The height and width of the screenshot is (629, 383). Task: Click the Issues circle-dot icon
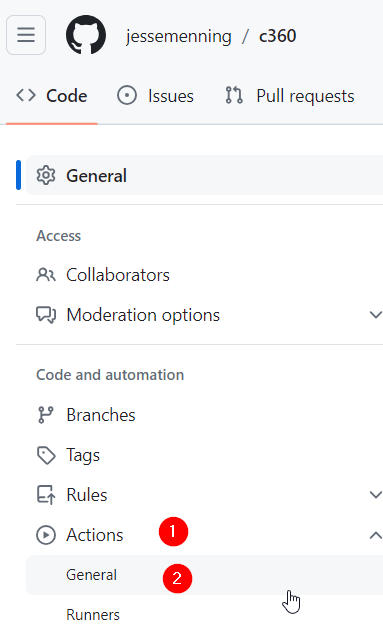(127, 96)
